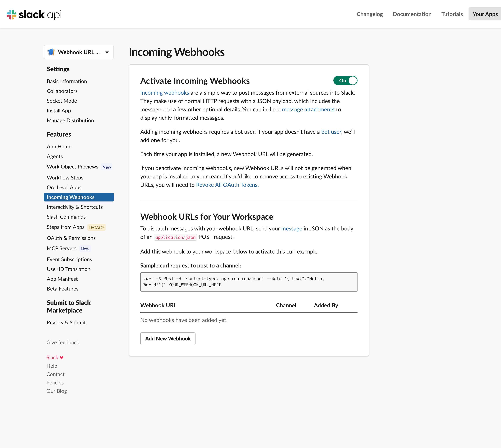
Task: Open Org Level Apps page
Action: click(64, 188)
